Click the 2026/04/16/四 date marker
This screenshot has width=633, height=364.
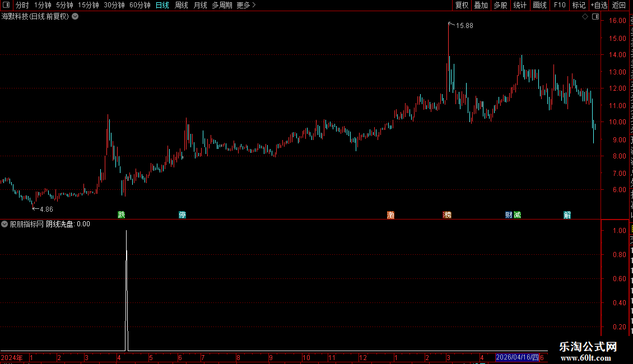(x=517, y=357)
